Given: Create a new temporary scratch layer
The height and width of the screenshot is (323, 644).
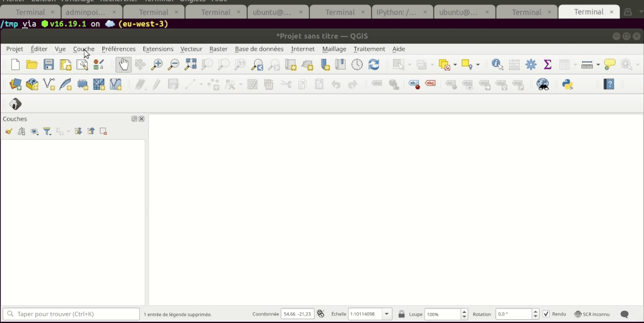Looking at the screenshot, I should tap(83, 84).
